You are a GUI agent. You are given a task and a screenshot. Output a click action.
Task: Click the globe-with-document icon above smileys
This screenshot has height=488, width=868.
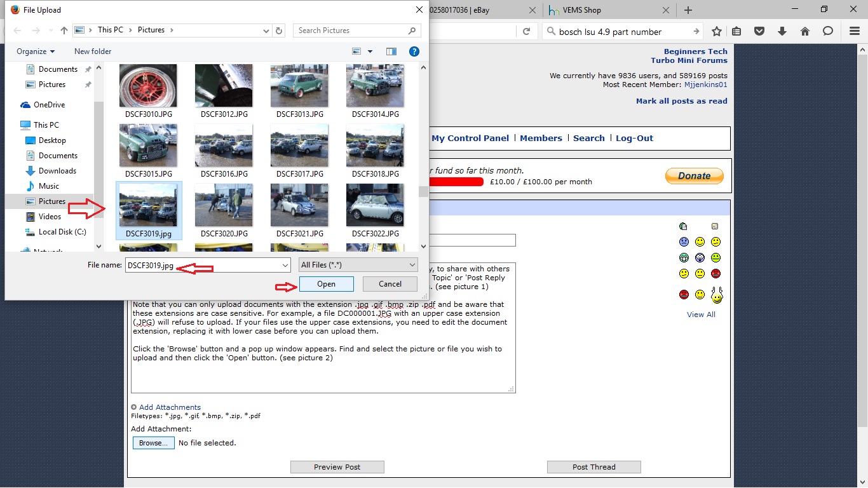click(x=683, y=226)
